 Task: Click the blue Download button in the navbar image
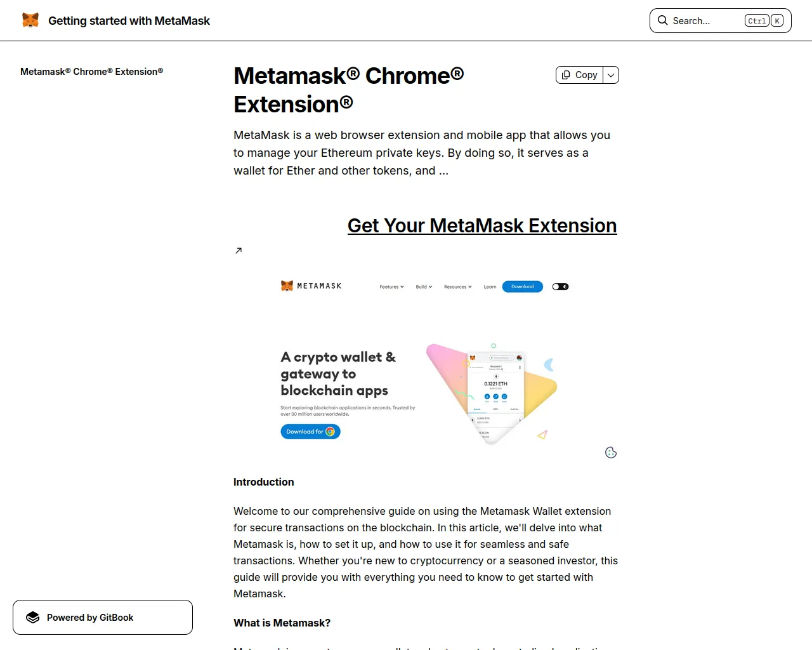pyautogui.click(x=523, y=286)
